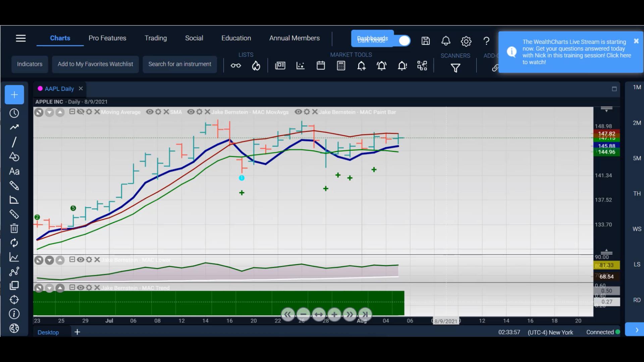Screen dimensions: 644x362
Task: Toggle MAC MovAvgs visibility eye
Action: pos(191,112)
